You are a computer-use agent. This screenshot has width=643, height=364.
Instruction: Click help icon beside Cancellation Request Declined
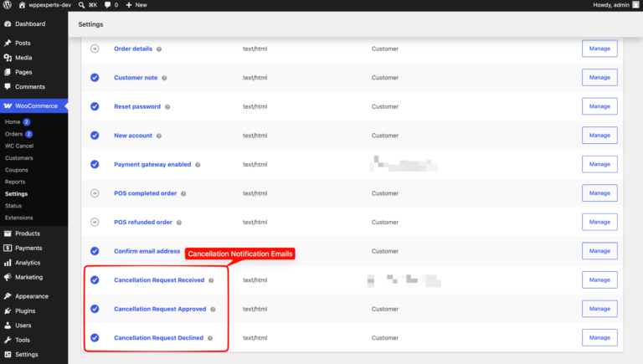point(210,338)
